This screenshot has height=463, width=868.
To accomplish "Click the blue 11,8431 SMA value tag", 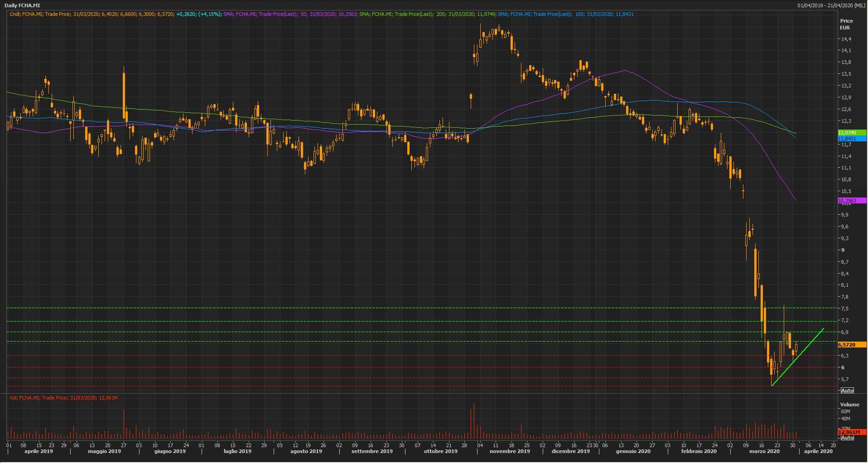I will pos(851,139).
